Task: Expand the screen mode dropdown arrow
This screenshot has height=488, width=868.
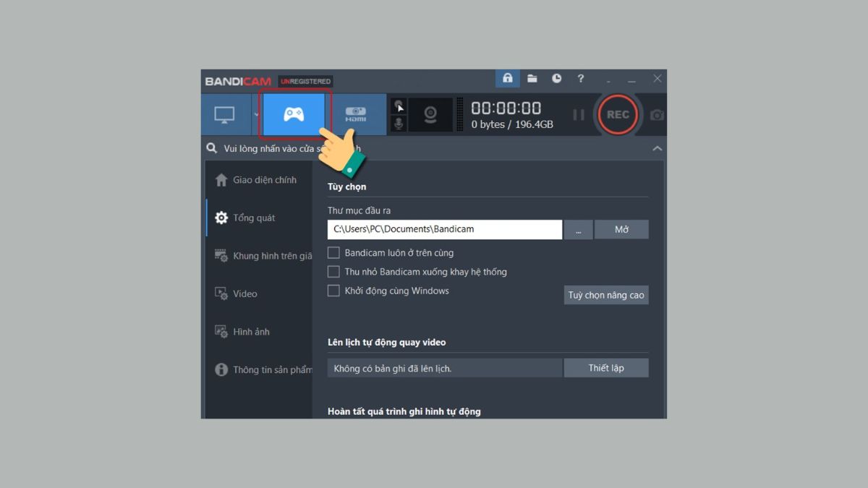Action: tap(255, 114)
